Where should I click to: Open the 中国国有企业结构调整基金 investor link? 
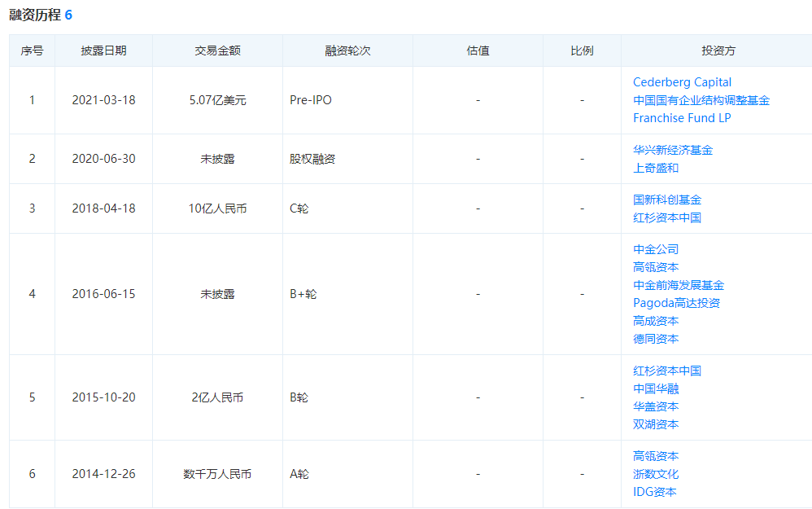(701, 100)
